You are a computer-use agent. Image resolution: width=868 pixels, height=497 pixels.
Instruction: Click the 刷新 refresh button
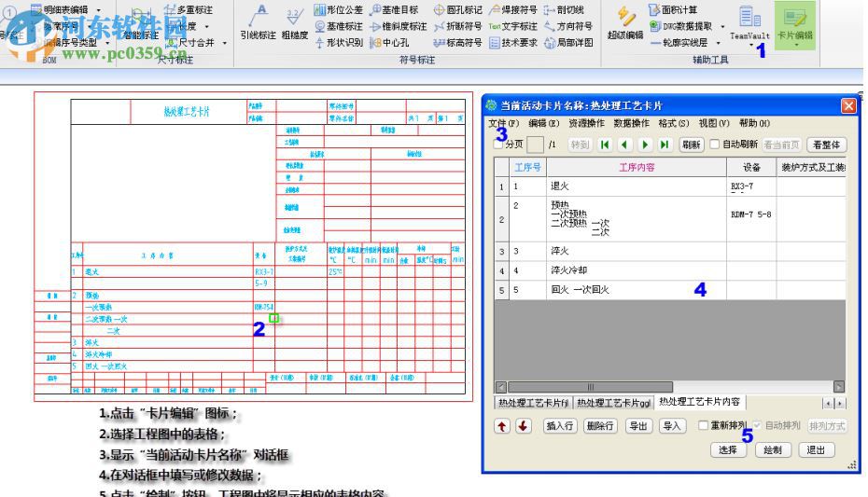(x=691, y=145)
